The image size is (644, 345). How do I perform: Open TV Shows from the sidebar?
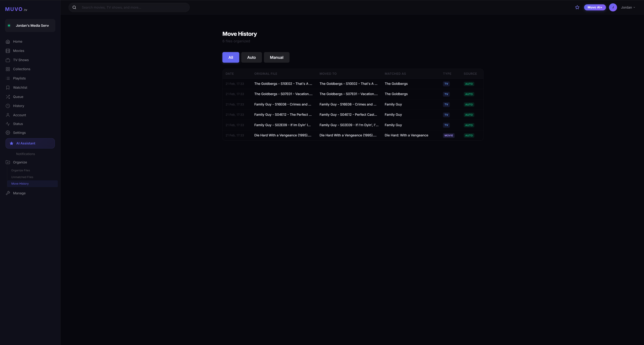(x=21, y=60)
